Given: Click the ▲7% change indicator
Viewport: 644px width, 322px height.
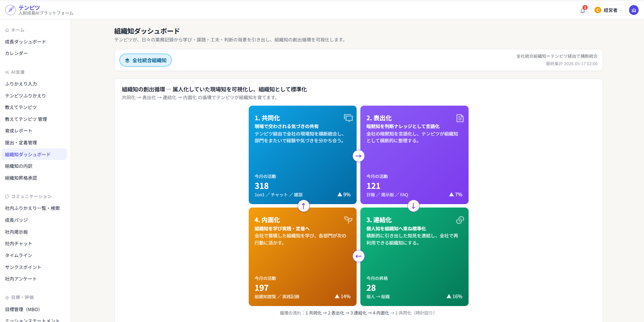Looking at the screenshot, I should click(x=456, y=195).
